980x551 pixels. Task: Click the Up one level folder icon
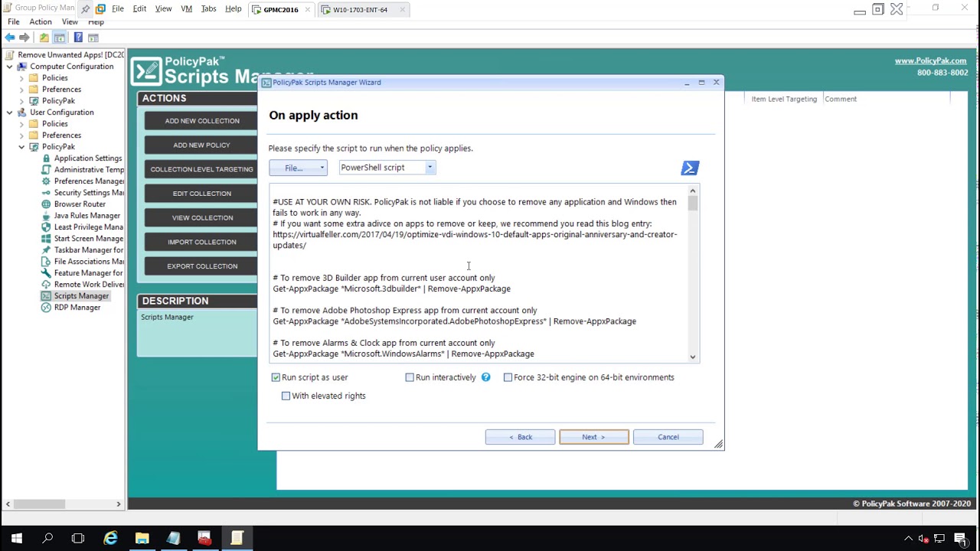44,37
